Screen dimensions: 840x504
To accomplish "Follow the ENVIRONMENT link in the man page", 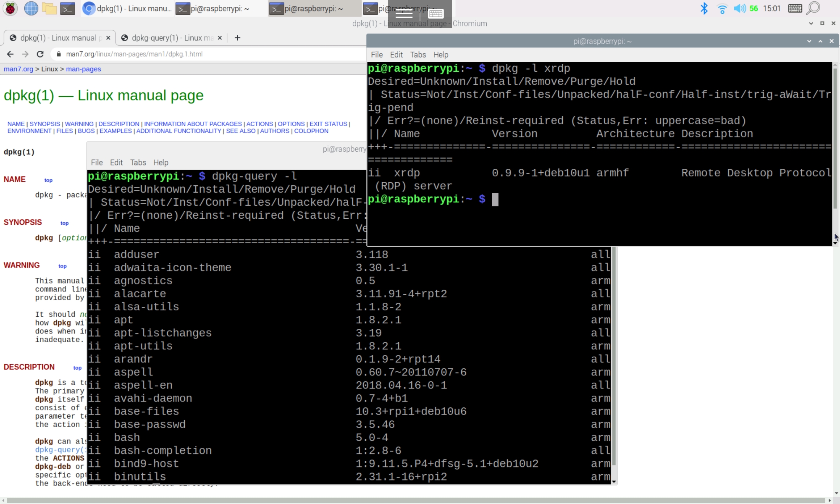I will pos(29,131).
